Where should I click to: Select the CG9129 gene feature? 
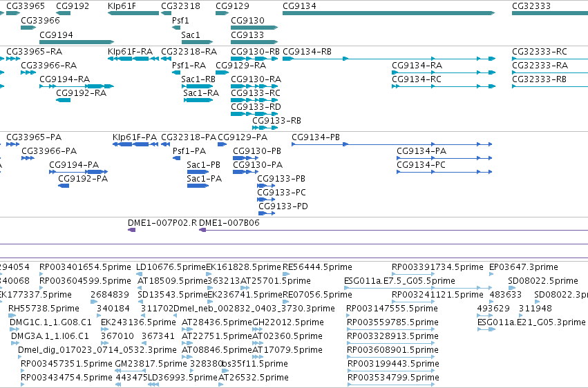tap(222, 13)
